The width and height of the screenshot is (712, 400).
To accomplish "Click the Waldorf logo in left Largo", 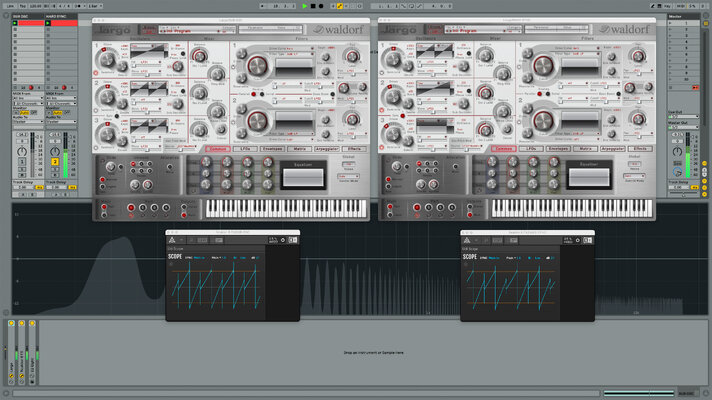I will tap(338, 30).
